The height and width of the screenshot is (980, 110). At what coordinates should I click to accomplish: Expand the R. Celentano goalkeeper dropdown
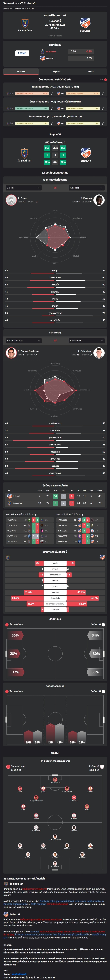pyautogui.click(x=86, y=340)
